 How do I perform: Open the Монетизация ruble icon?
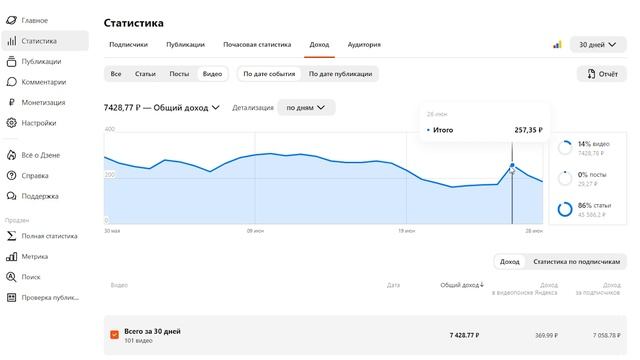(x=11, y=102)
